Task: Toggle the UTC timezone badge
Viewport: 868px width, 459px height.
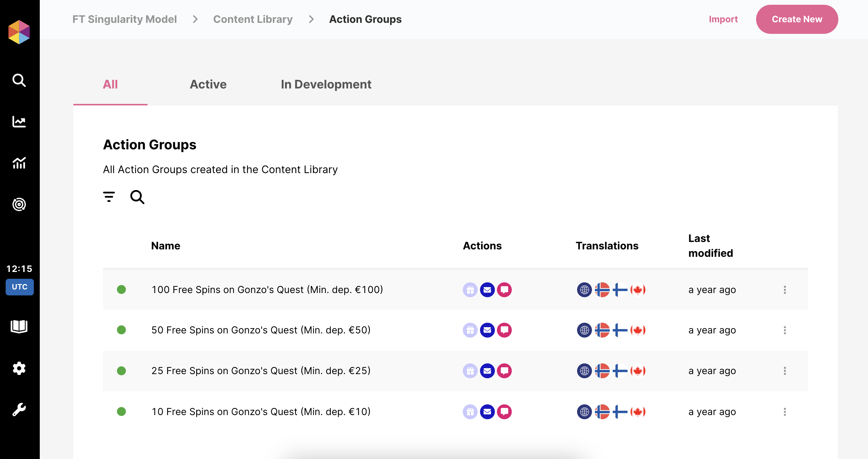Action: pyautogui.click(x=20, y=287)
